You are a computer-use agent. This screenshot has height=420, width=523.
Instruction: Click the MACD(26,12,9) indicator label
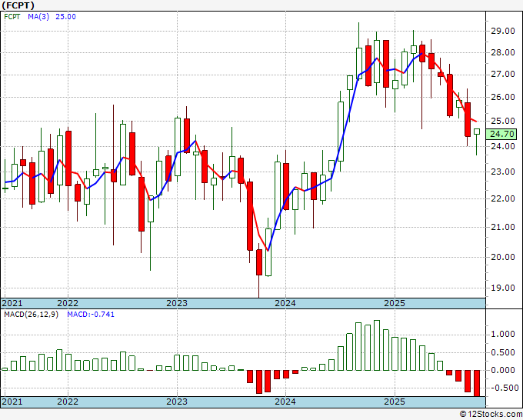31,315
